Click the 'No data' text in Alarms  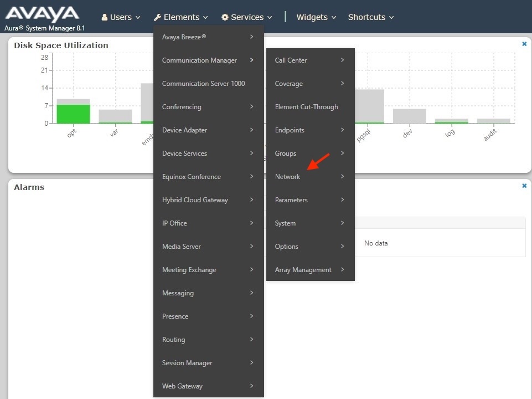click(376, 243)
